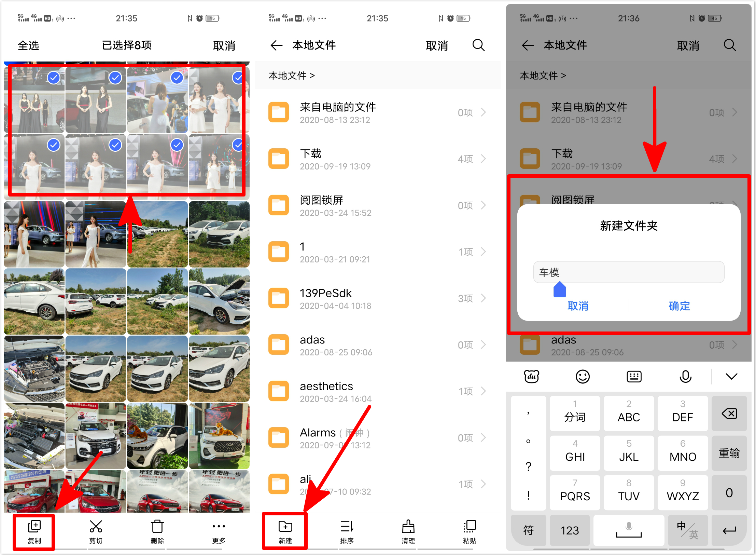The width and height of the screenshot is (756, 555).
Task: Hide the keyboard with down chevron
Action: [731, 377]
